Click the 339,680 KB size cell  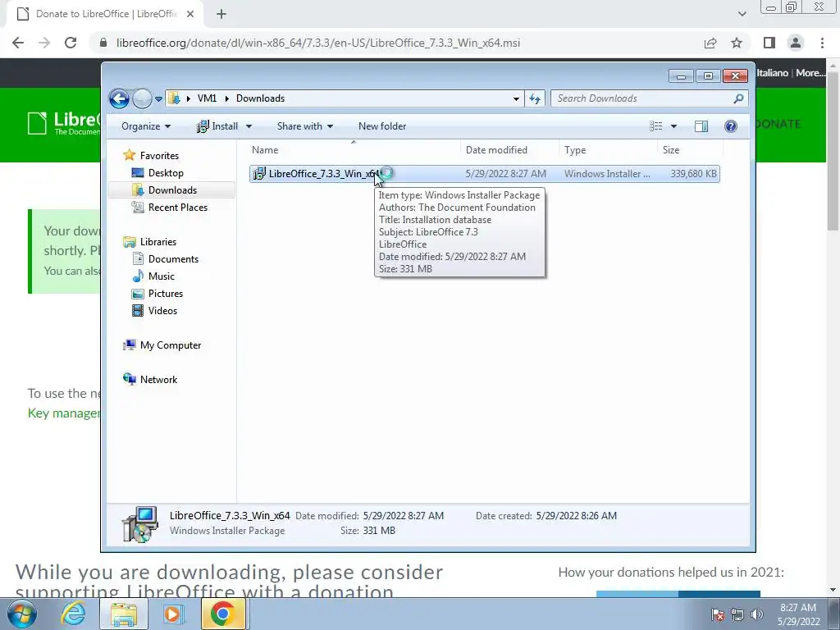pos(693,174)
